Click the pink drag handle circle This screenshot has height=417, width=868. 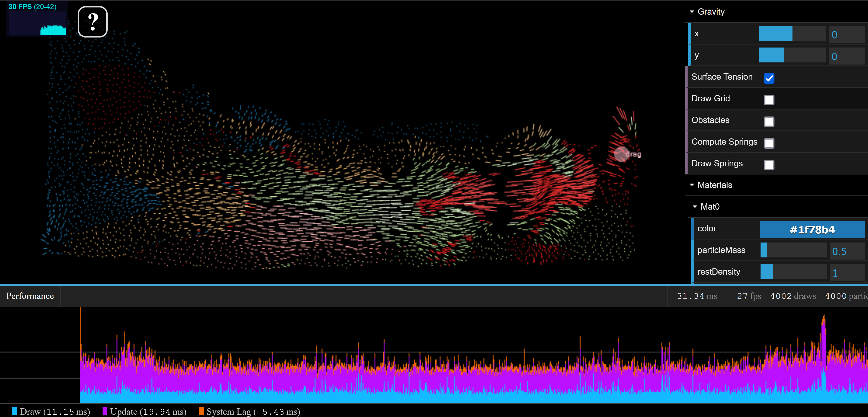(621, 154)
